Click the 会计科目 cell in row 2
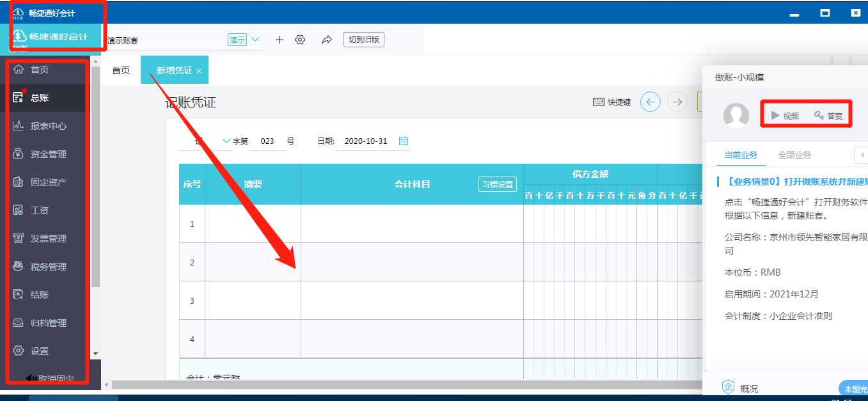Viewport: 868px width, 401px height. tap(412, 262)
